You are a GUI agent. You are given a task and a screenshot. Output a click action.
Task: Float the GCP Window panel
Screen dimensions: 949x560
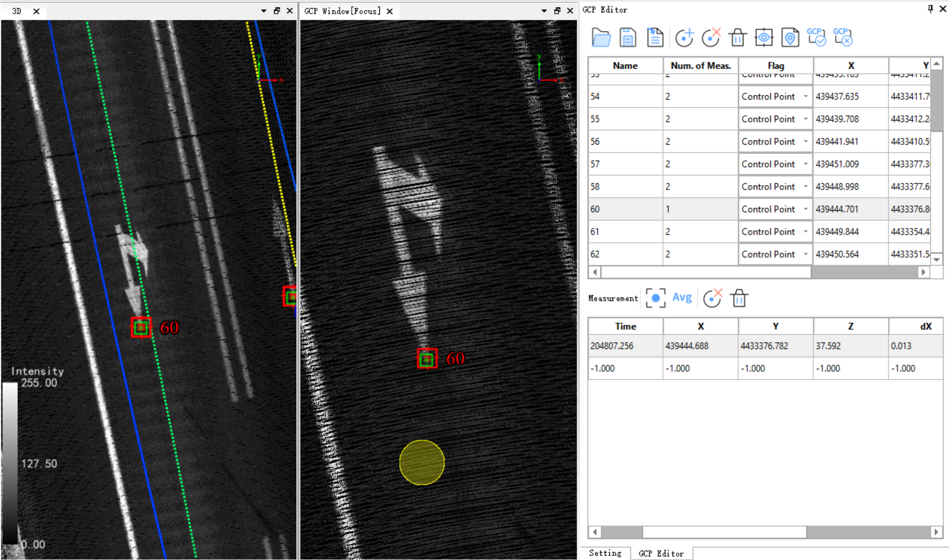557,11
